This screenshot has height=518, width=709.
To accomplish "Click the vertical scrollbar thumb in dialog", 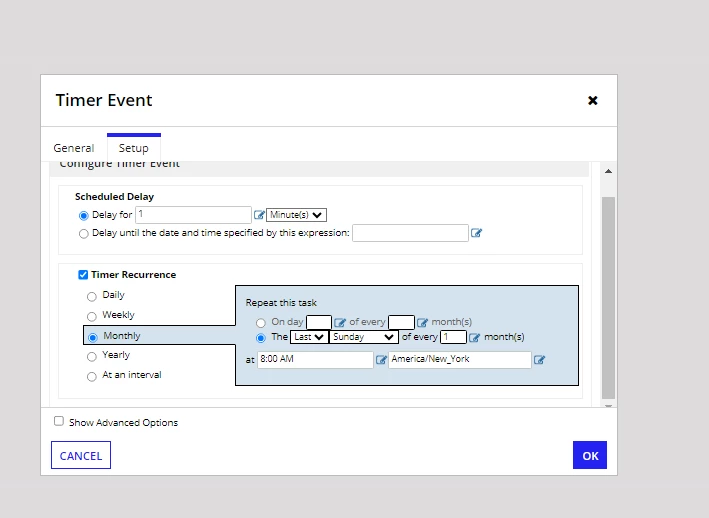I will (608, 298).
